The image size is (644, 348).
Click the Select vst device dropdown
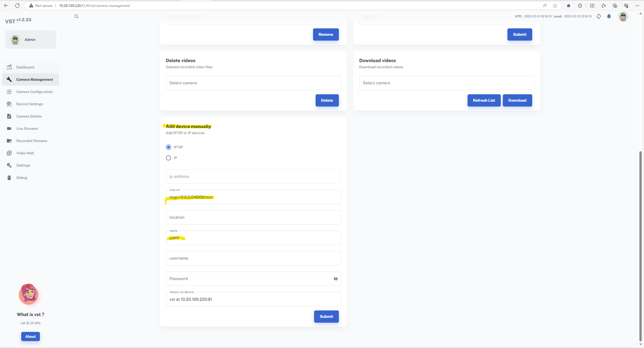click(253, 299)
